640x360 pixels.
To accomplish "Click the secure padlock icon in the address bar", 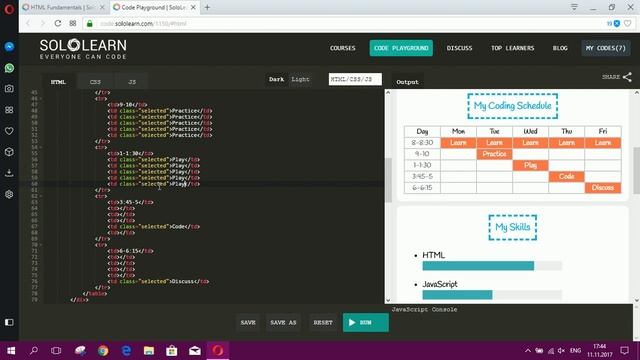I will pos(90,24).
